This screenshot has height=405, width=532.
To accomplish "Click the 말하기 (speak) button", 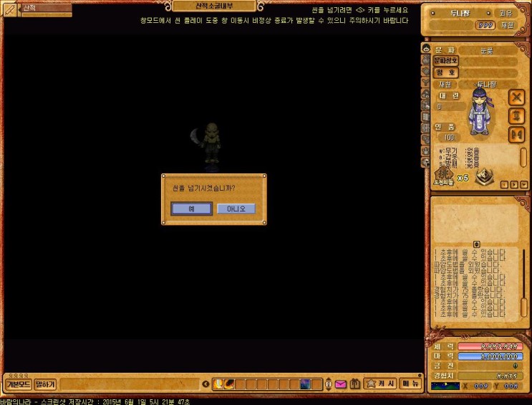I will pos(45,384).
